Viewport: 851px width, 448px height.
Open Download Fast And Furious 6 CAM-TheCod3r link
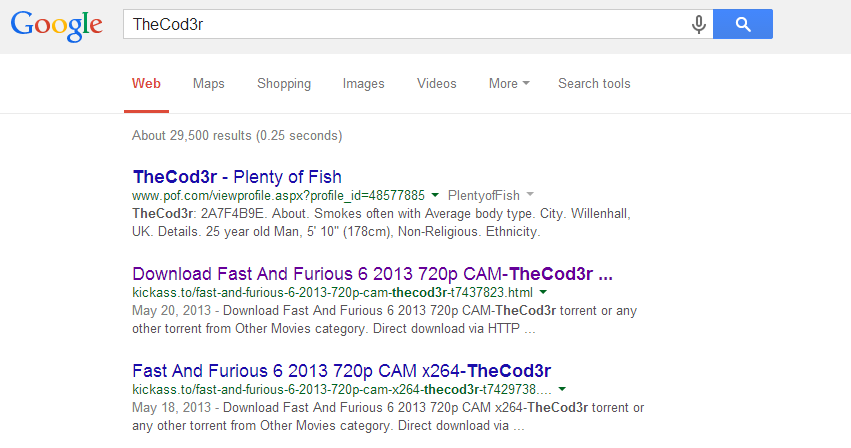click(372, 274)
